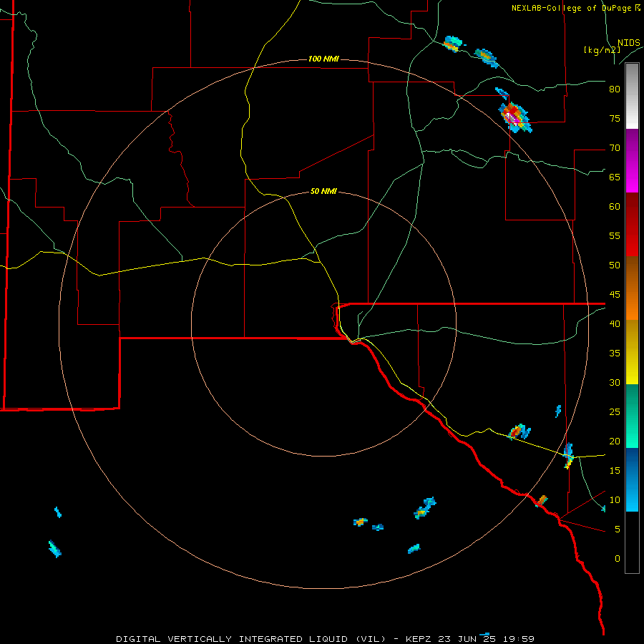Click the Digital Vertically Integrated Liquid title caption
The height and width of the screenshot is (644, 644).
coord(325,639)
